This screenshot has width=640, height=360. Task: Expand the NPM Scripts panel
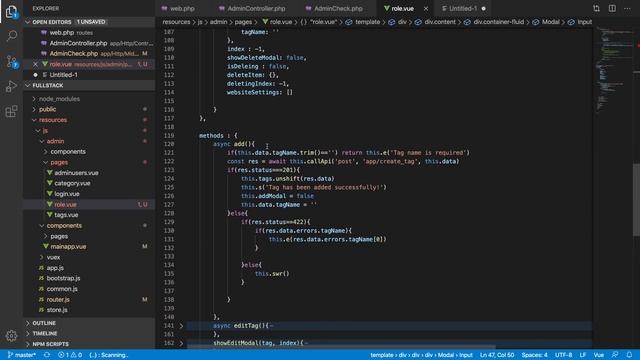[x=50, y=344]
